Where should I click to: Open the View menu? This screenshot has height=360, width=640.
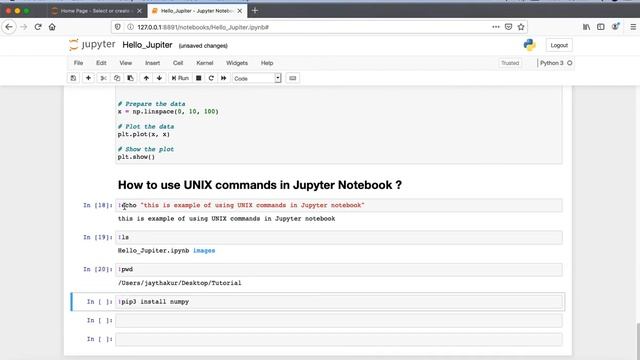[x=126, y=63]
